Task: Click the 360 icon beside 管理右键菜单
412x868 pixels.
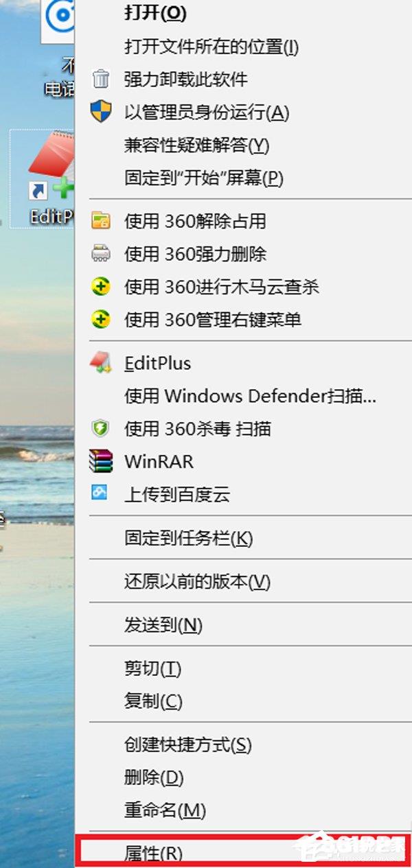Action: (x=101, y=320)
